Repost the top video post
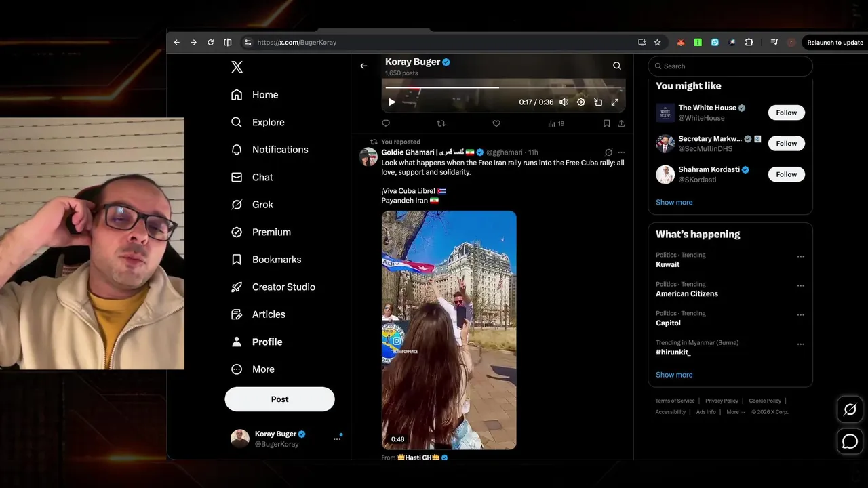 (x=441, y=123)
